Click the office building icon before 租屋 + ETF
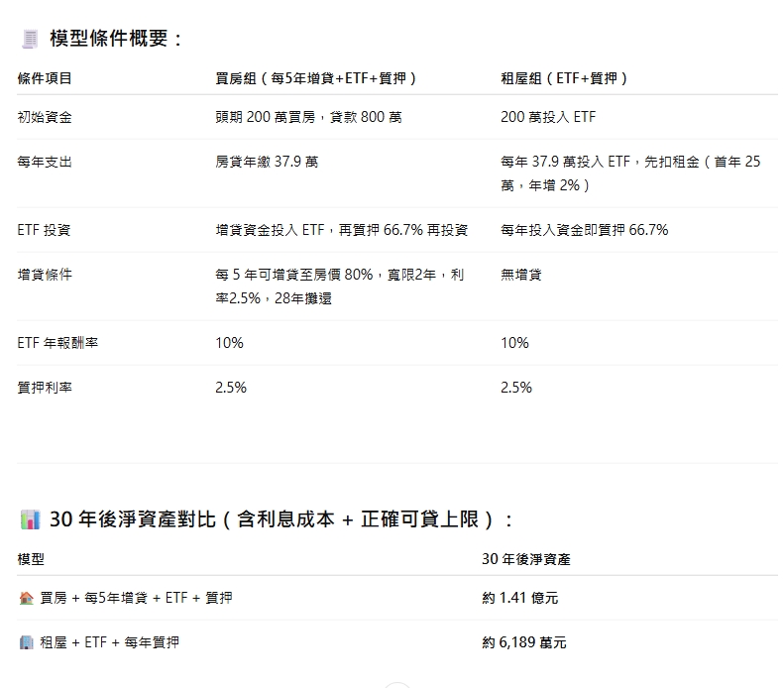Image resolution: width=784 pixels, height=688 pixels. click(x=27, y=642)
